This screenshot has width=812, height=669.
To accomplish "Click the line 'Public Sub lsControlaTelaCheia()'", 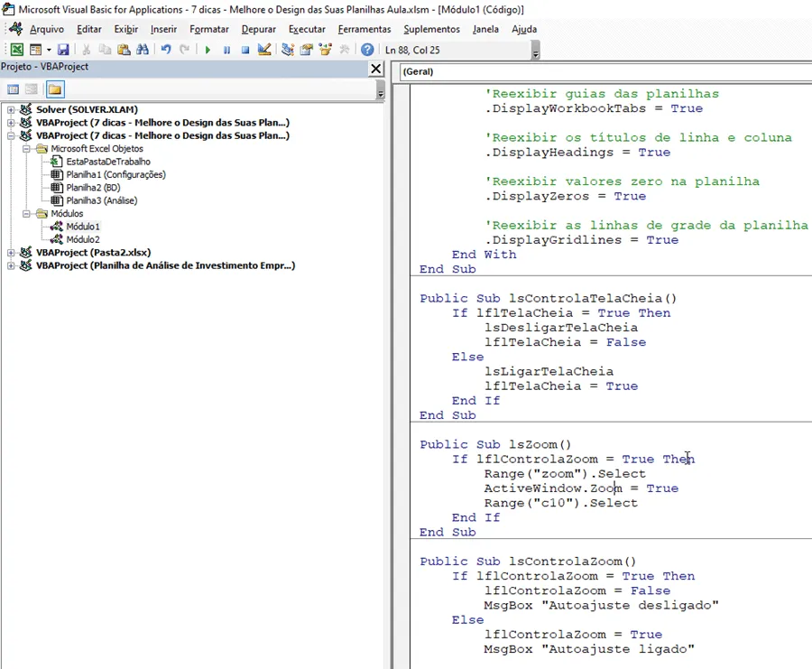I will [x=549, y=299].
